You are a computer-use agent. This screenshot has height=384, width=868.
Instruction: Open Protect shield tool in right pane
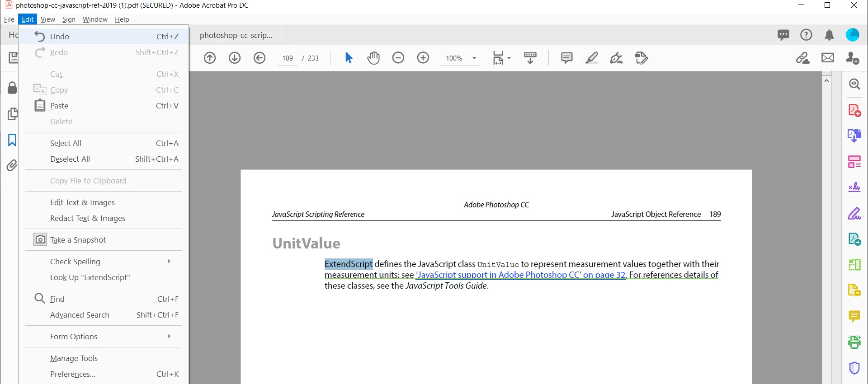click(854, 368)
